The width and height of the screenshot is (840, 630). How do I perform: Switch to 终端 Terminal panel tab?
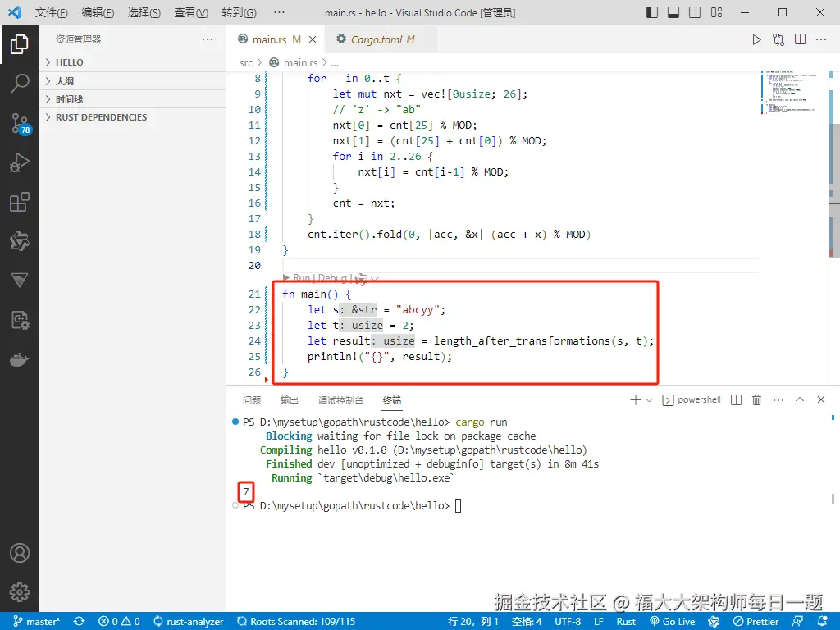[392, 400]
